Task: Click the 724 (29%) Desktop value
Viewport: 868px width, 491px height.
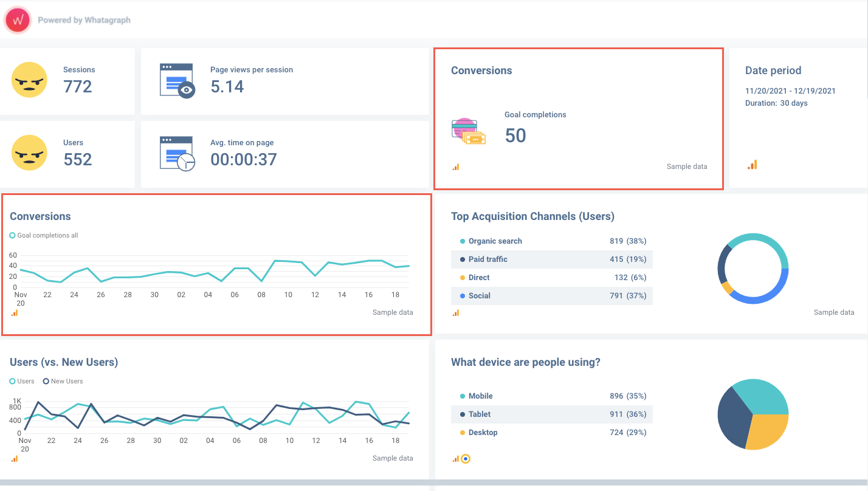Action: click(x=628, y=433)
